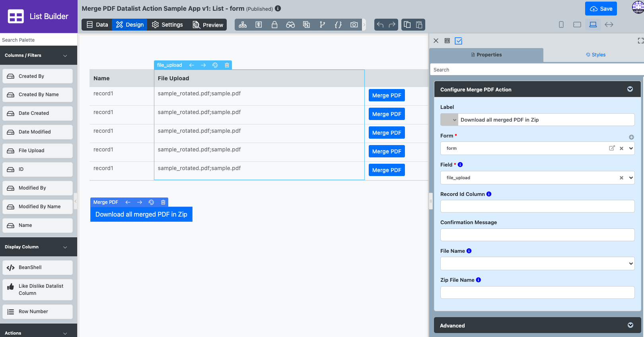Screen dimensions: 644x337
Task: Toggle the blue checkmark auto-apply icon
Action: [x=459, y=41]
